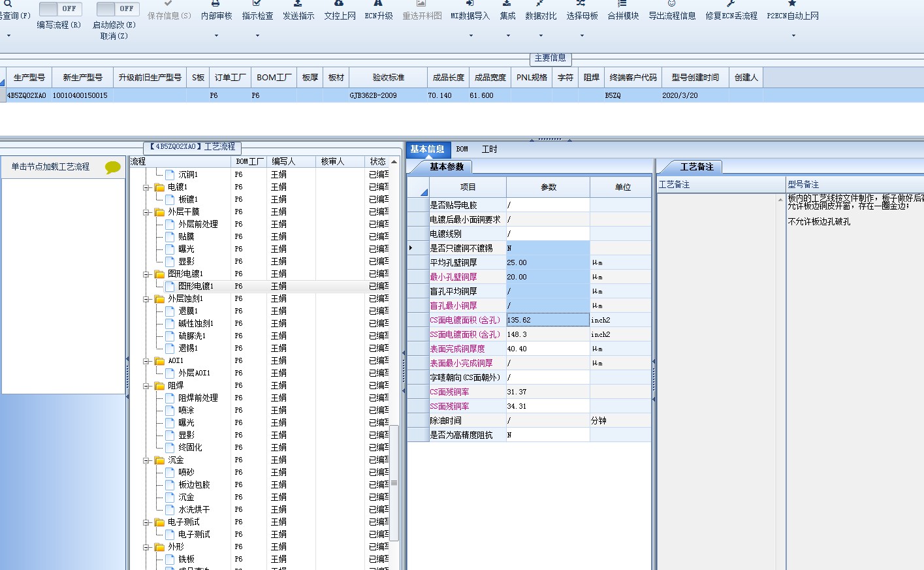Click the P2ECN自动上网 star icon
The height and width of the screenshot is (570, 924).
[792, 3]
